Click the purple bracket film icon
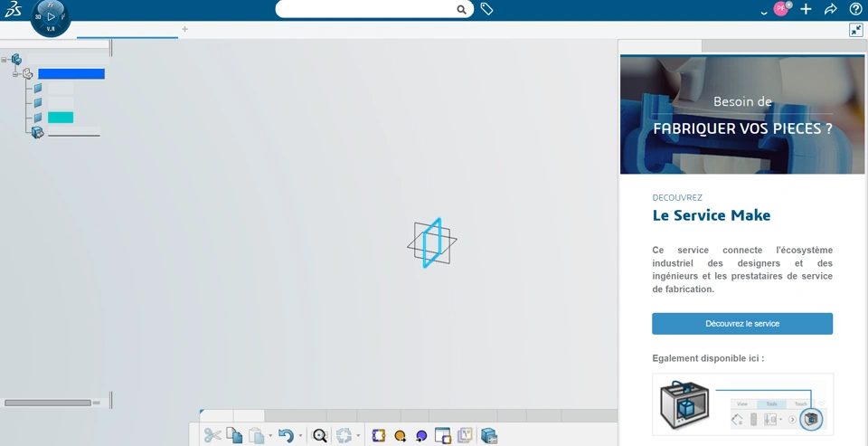868x446 pixels. point(379,435)
